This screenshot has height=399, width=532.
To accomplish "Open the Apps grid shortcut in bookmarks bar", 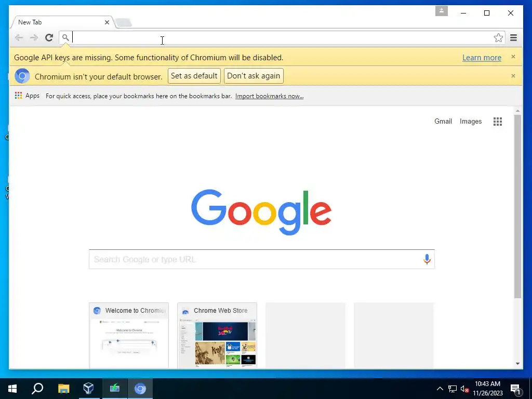I will (18, 96).
